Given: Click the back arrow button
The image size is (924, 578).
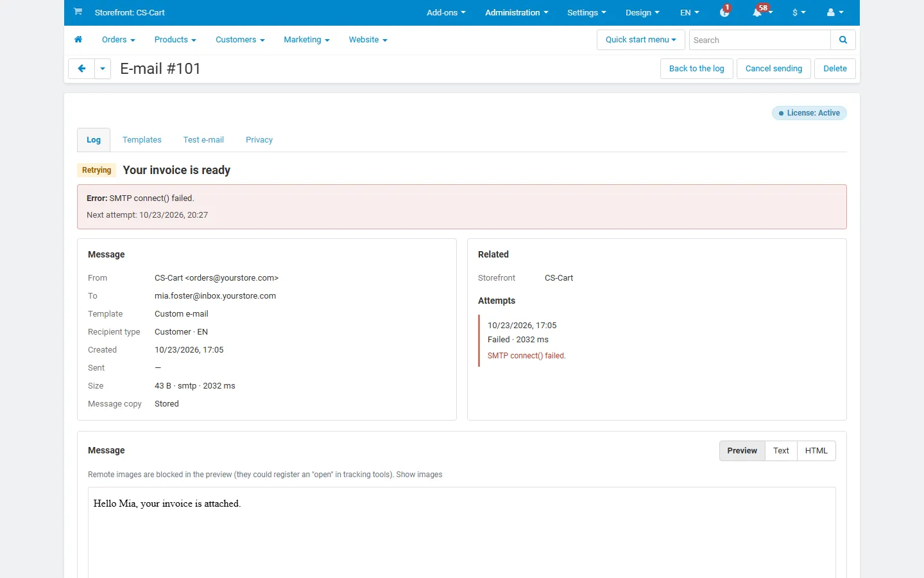Looking at the screenshot, I should [81, 69].
